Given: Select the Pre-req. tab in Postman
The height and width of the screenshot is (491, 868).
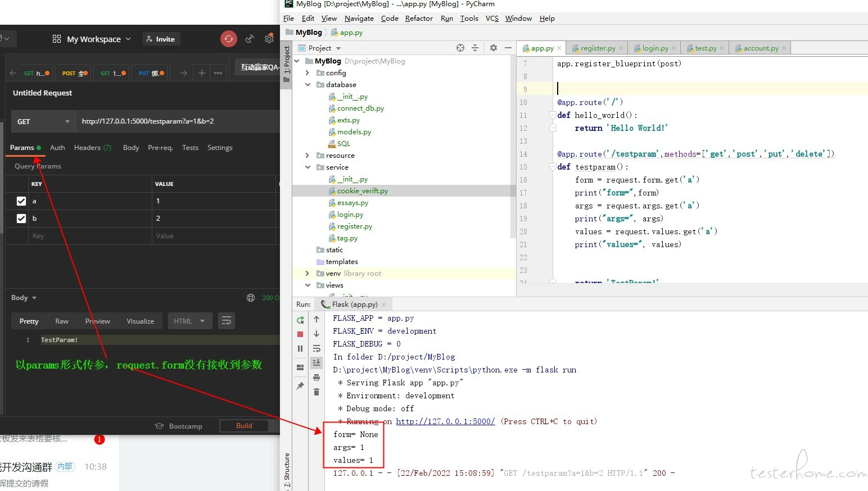Looking at the screenshot, I should 160,148.
